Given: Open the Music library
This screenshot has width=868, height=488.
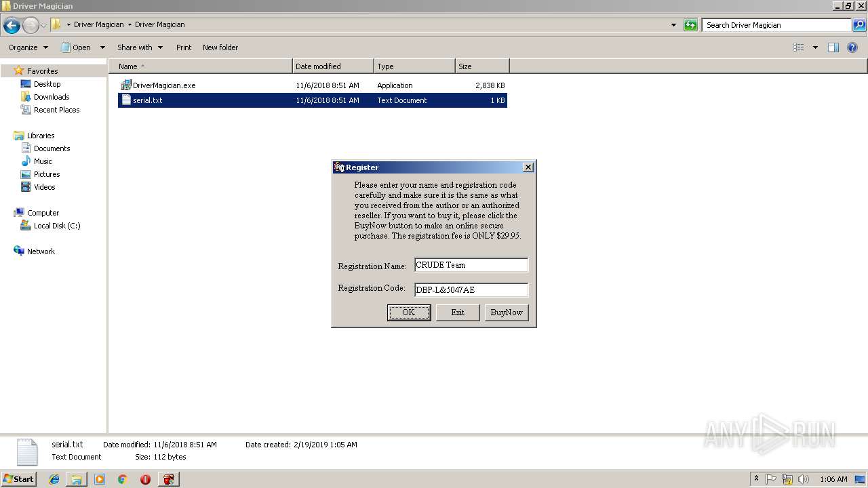Looking at the screenshot, I should coord(43,161).
